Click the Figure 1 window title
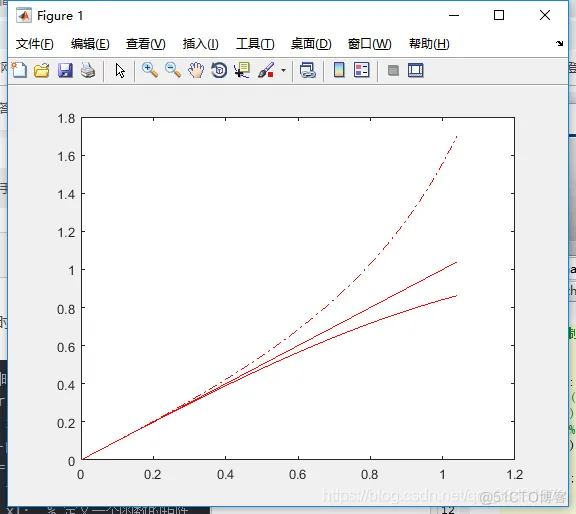Image resolution: width=576 pixels, height=514 pixels. click(60, 16)
